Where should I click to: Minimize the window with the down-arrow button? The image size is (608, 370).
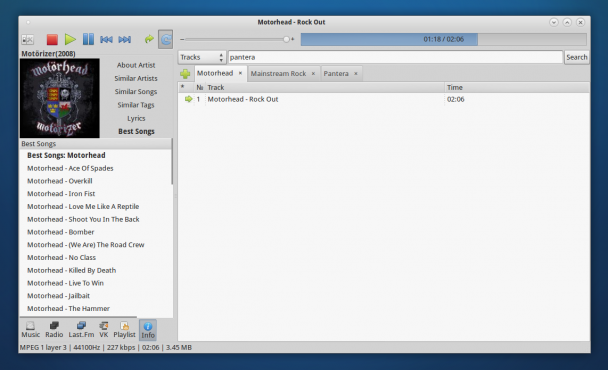tap(554, 22)
